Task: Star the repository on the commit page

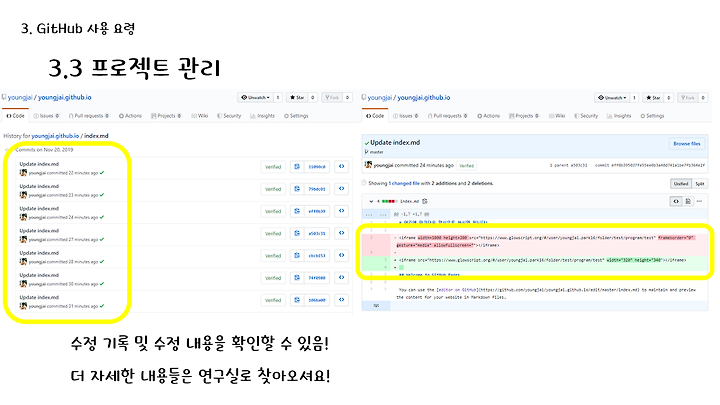Action: click(654, 97)
